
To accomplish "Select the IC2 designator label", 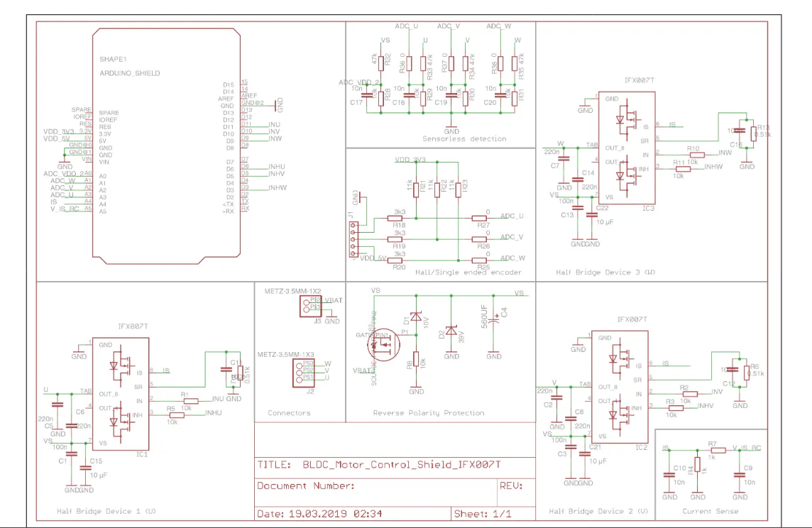I will [x=641, y=447].
